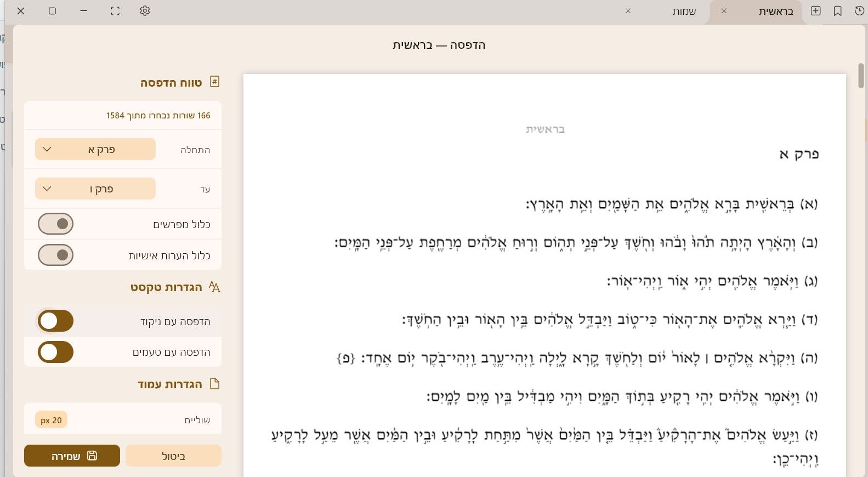Click the section heading "טווח הדפסה"
This screenshot has height=477, width=868.
click(x=171, y=83)
